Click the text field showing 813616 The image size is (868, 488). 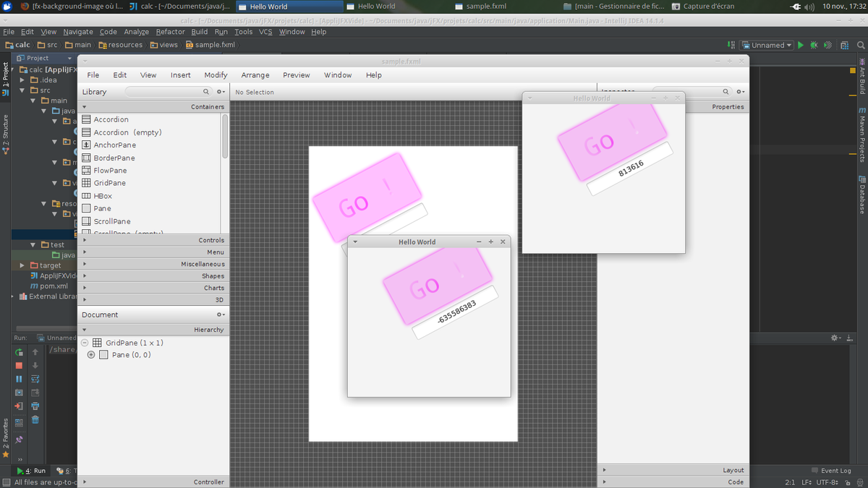tap(630, 168)
